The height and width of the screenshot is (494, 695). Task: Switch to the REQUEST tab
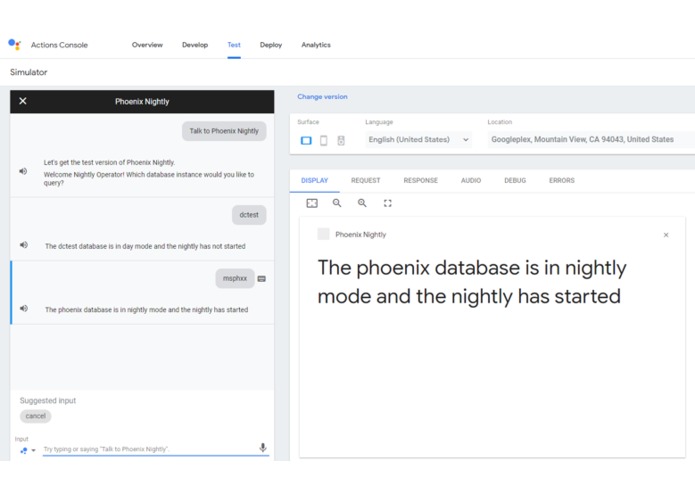[366, 180]
